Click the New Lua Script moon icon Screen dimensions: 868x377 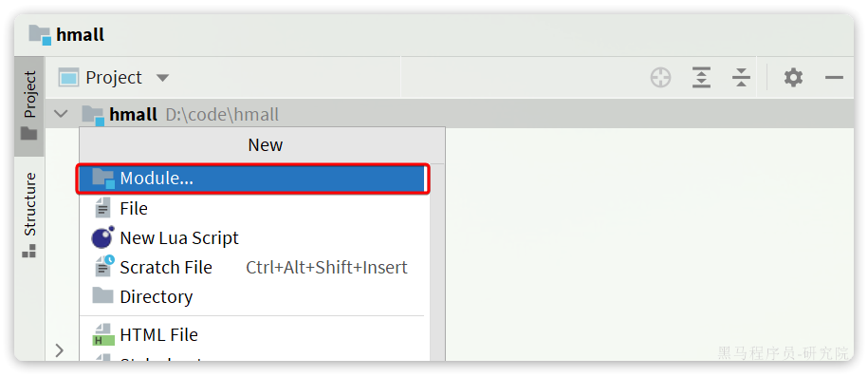(x=102, y=237)
